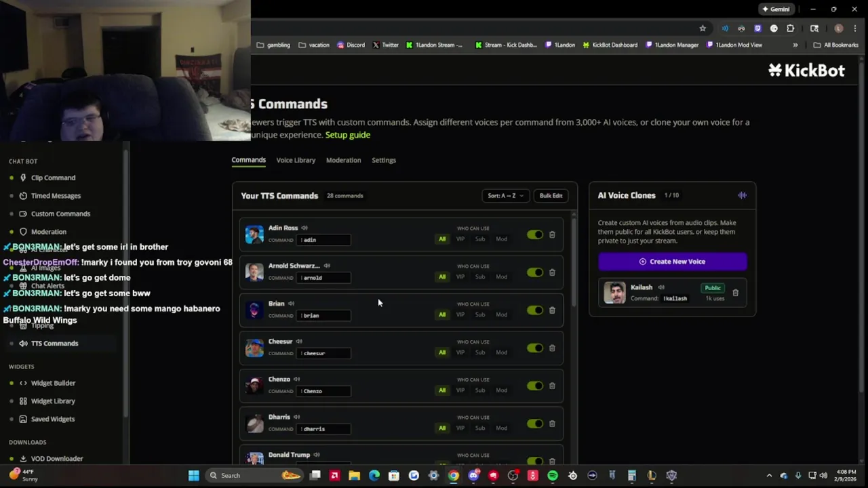Click the Create New Voice button
This screenshot has width=868, height=488.
673,262
